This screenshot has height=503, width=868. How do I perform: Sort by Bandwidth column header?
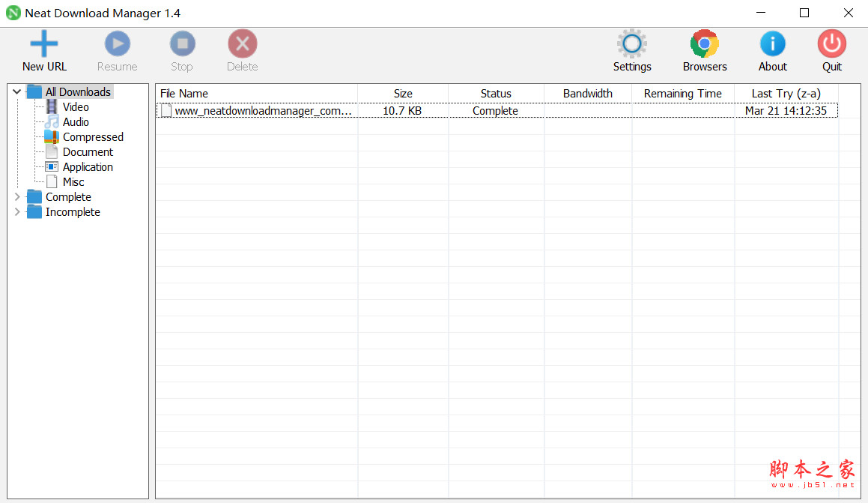click(588, 94)
